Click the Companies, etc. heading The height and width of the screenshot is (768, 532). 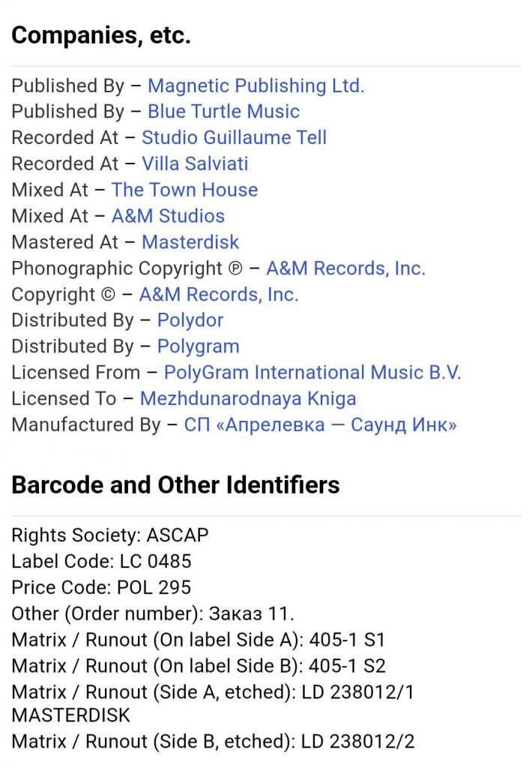coord(101,35)
